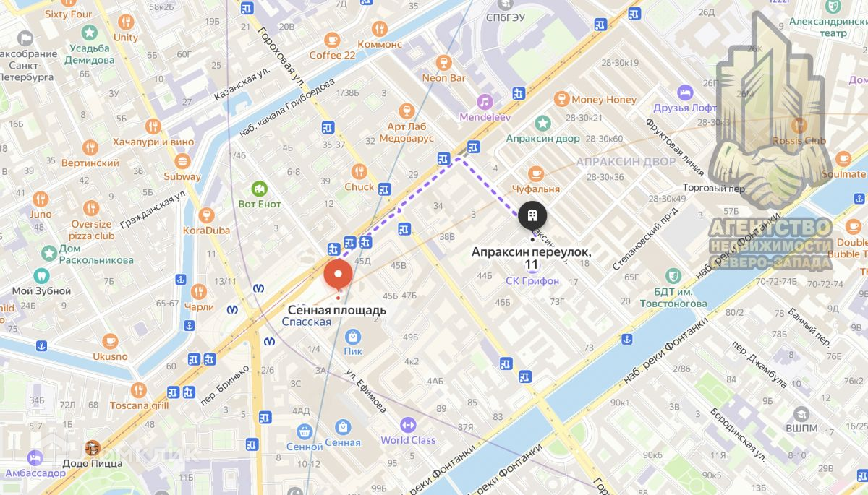Click the red Сенная площадь location pin
The image size is (868, 495).
click(337, 275)
